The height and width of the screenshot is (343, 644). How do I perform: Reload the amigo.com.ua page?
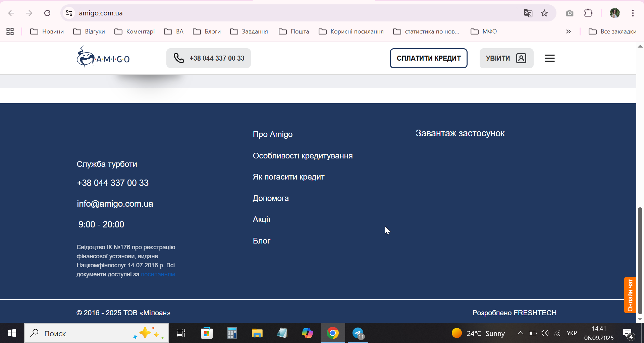pos(47,13)
